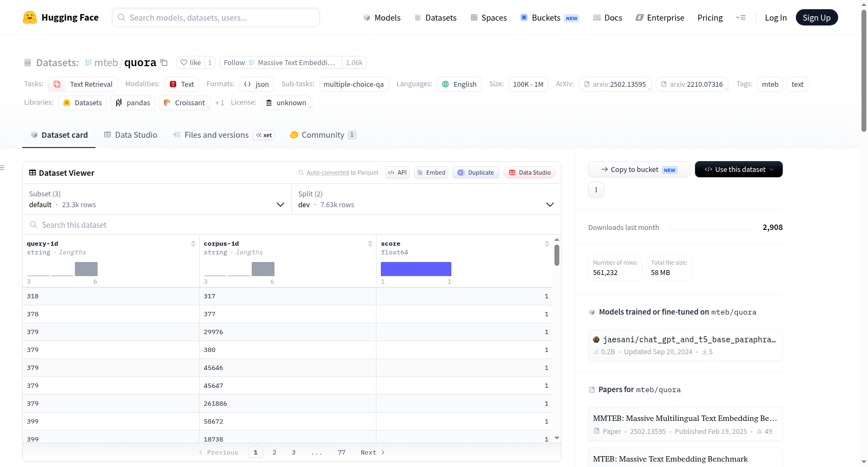Screen dimensions: 868x467
Task: Open the three-dots more options button
Action: pos(596,190)
